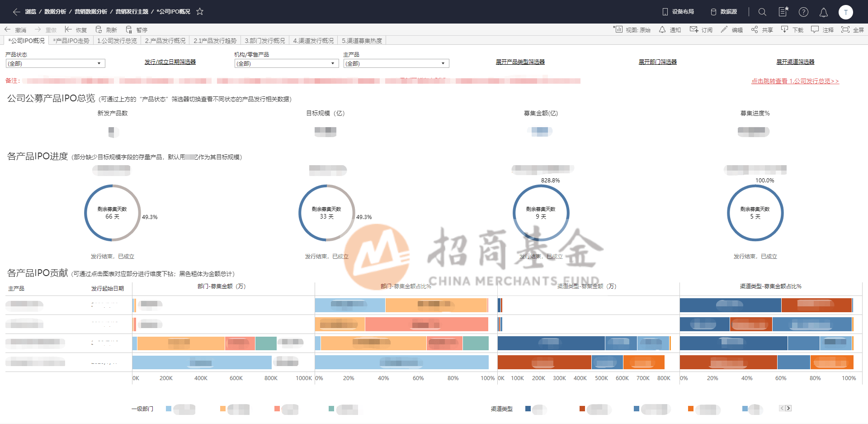Switch to the 5.渠道募集热度 tab
Viewport: 868px width, 424px height.
(x=362, y=41)
